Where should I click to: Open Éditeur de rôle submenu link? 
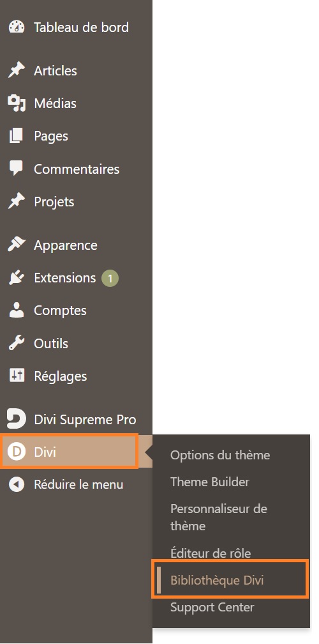click(211, 553)
